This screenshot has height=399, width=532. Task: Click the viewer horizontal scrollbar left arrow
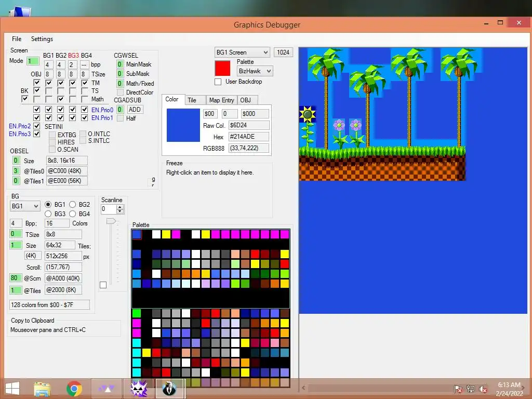[303, 388]
